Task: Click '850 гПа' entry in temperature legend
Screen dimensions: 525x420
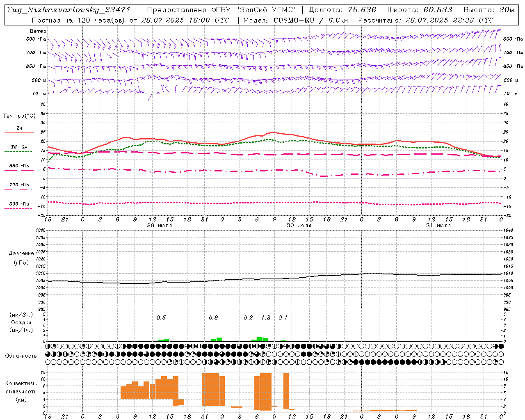Action: [19, 166]
